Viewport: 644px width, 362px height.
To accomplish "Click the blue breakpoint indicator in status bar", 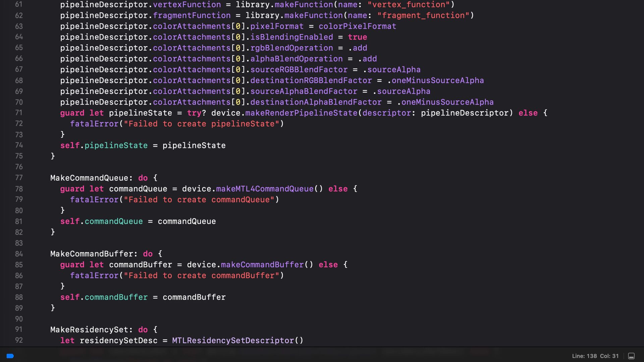I will pyautogui.click(x=10, y=356).
